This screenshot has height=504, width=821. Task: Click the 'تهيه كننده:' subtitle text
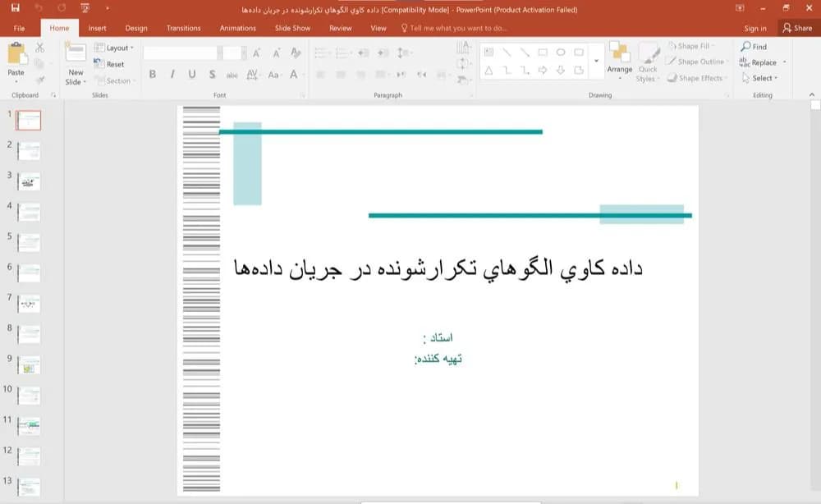[438, 359]
